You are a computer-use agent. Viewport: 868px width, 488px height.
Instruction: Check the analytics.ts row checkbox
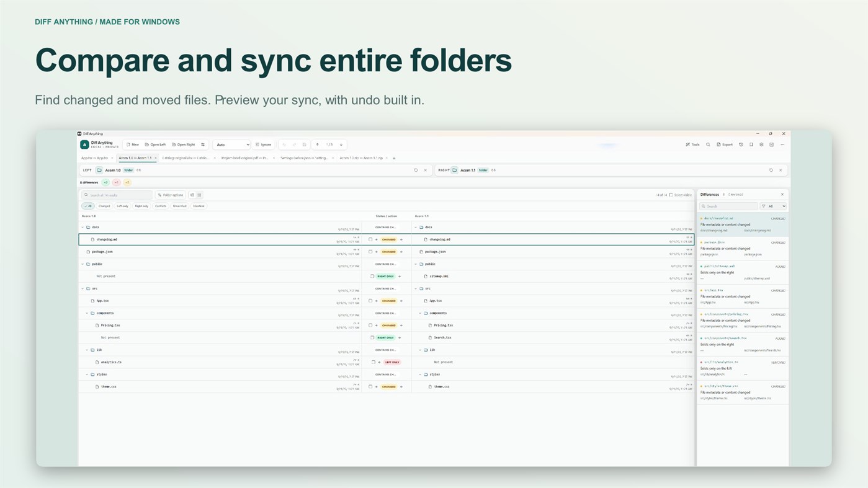(x=374, y=362)
